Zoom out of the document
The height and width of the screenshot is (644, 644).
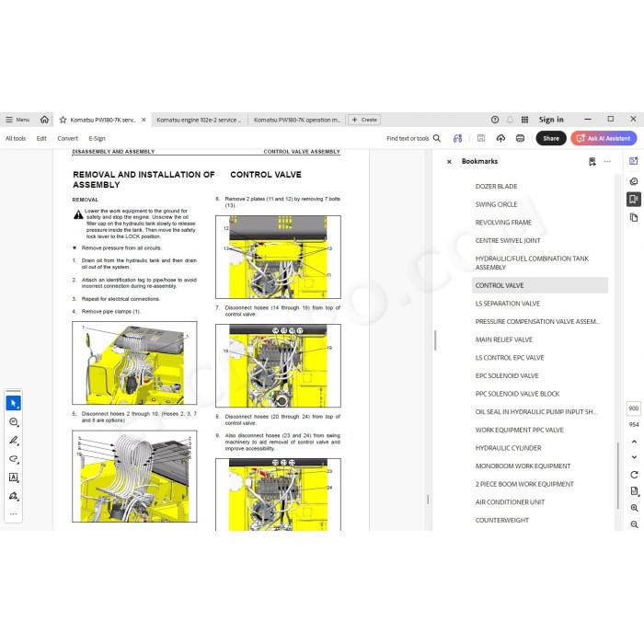634,525
